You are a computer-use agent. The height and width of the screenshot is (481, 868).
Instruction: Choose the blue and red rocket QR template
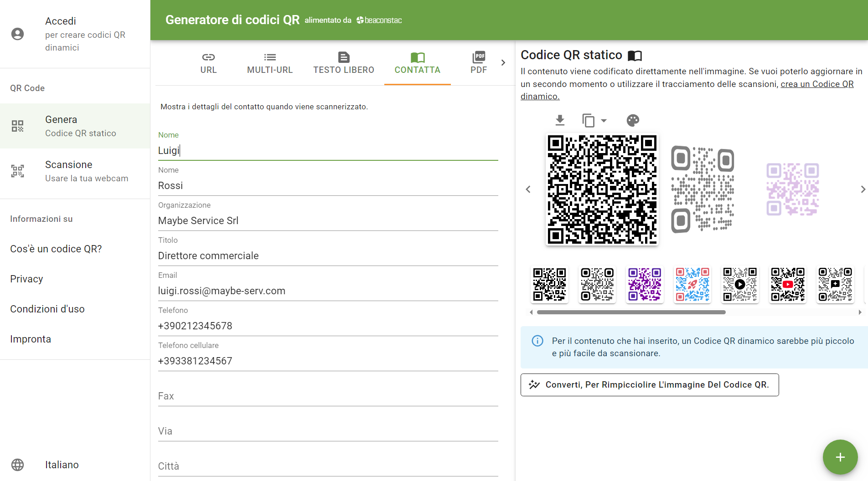click(692, 285)
